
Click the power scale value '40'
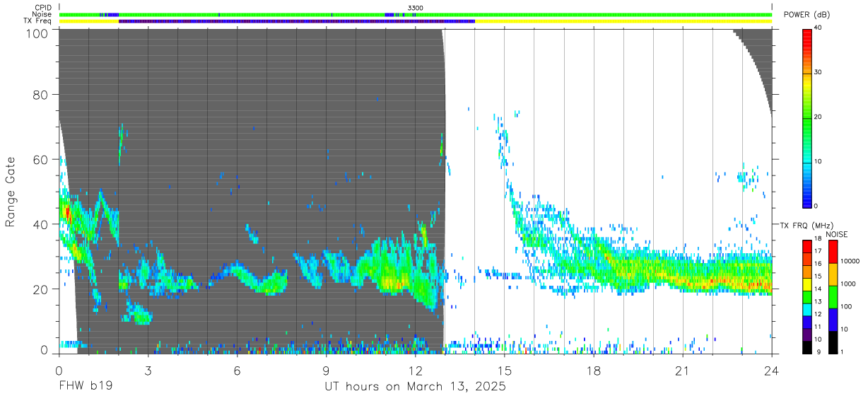tap(819, 28)
